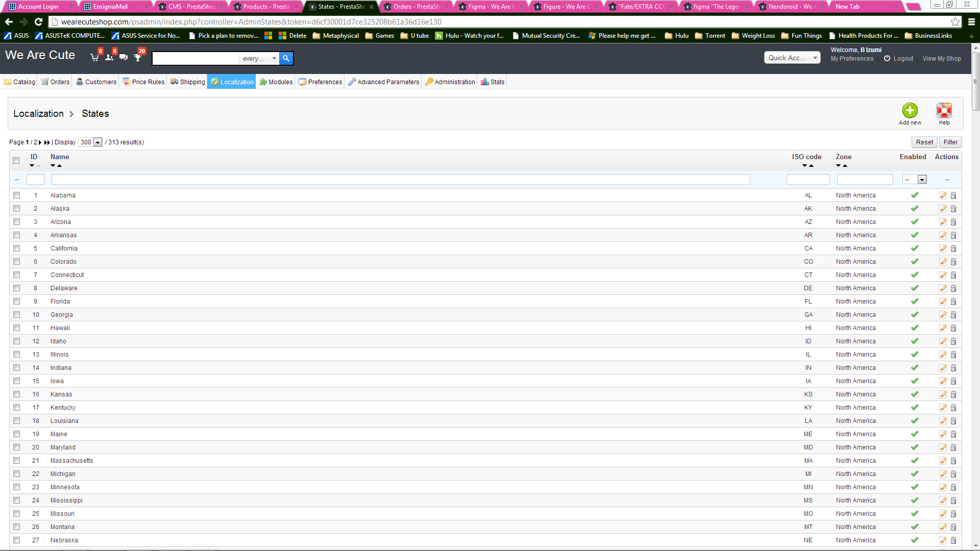980x551 pixels.
Task: Select the Hawaii row checkbox
Action: coord(16,328)
